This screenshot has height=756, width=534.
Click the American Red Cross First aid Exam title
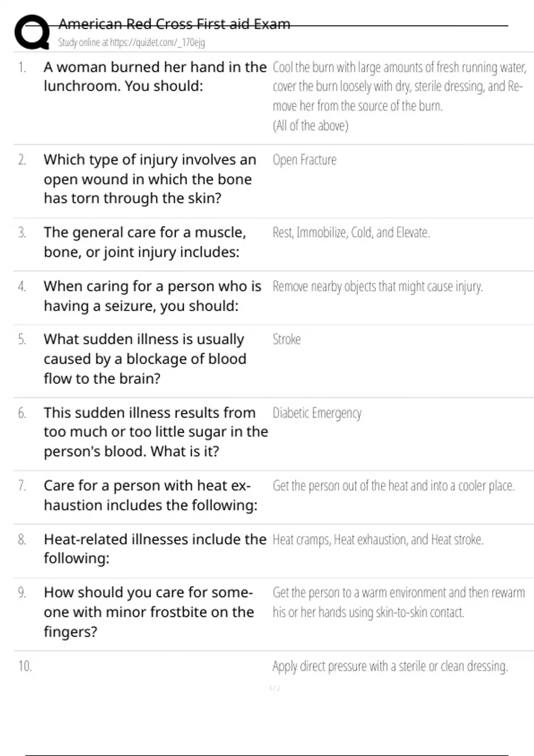pos(174,24)
